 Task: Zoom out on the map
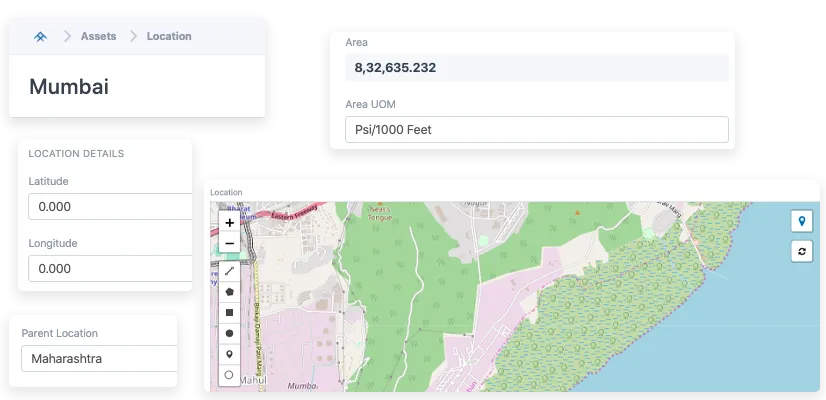coord(230,243)
